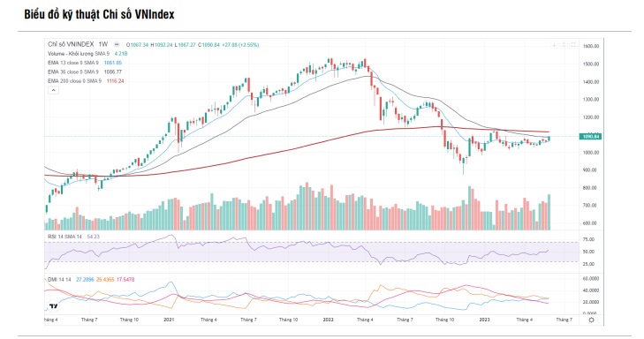The image size is (644, 339).
Task: Click the 1600.00 price scale label
Action: (591, 47)
